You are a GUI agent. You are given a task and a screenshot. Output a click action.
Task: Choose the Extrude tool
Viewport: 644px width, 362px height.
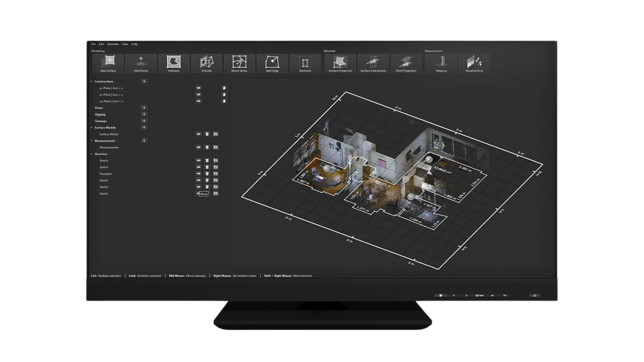point(207,63)
